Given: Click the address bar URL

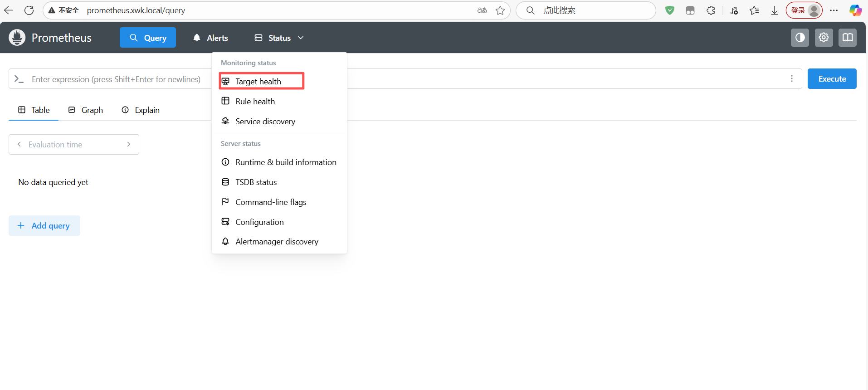Looking at the screenshot, I should pos(136,10).
